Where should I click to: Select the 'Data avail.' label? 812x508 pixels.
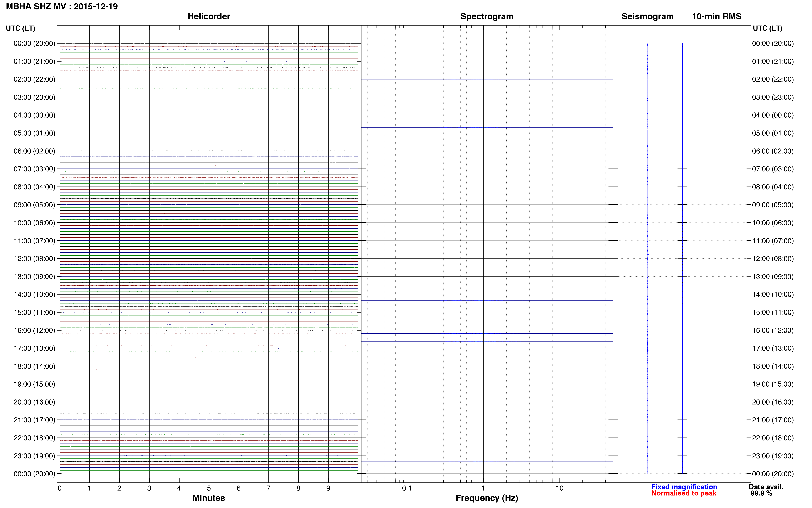coord(766,487)
